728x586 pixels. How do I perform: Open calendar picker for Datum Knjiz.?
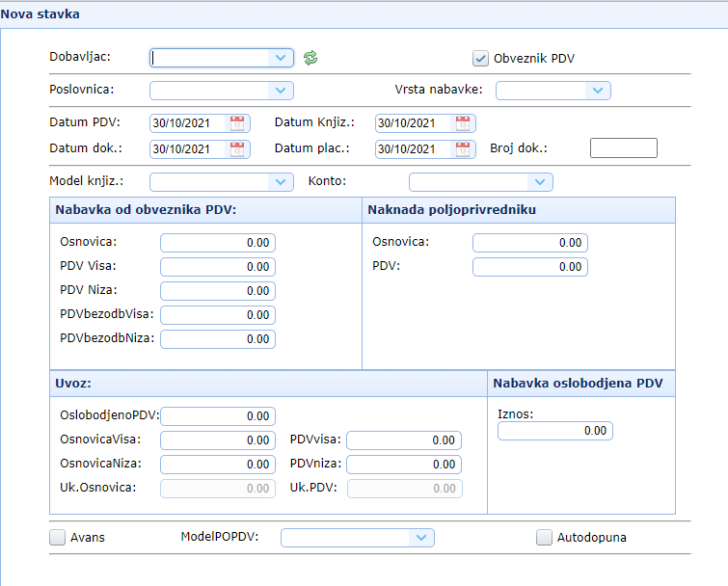click(463, 123)
